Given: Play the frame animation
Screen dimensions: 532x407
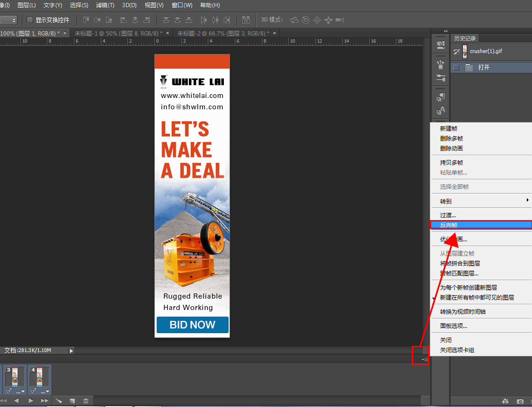Looking at the screenshot, I should (x=31, y=400).
